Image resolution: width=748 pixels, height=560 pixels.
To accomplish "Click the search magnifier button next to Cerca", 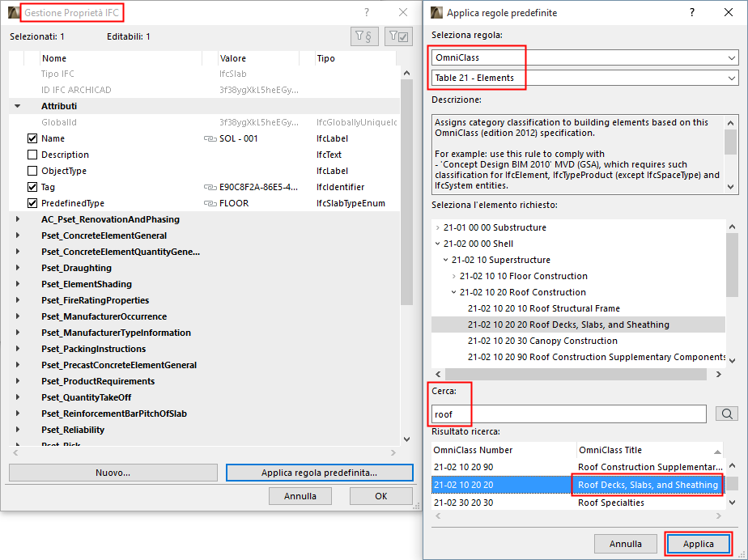I will (x=726, y=414).
